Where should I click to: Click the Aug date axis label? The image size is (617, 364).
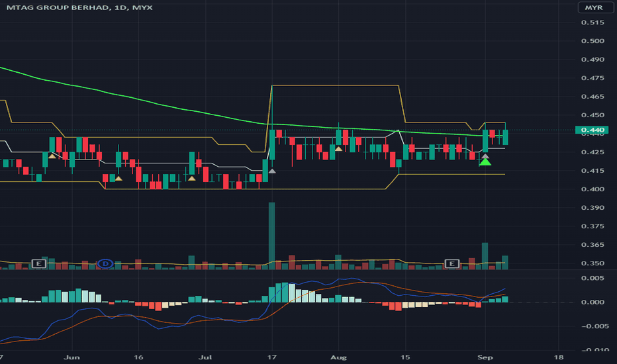click(x=338, y=357)
